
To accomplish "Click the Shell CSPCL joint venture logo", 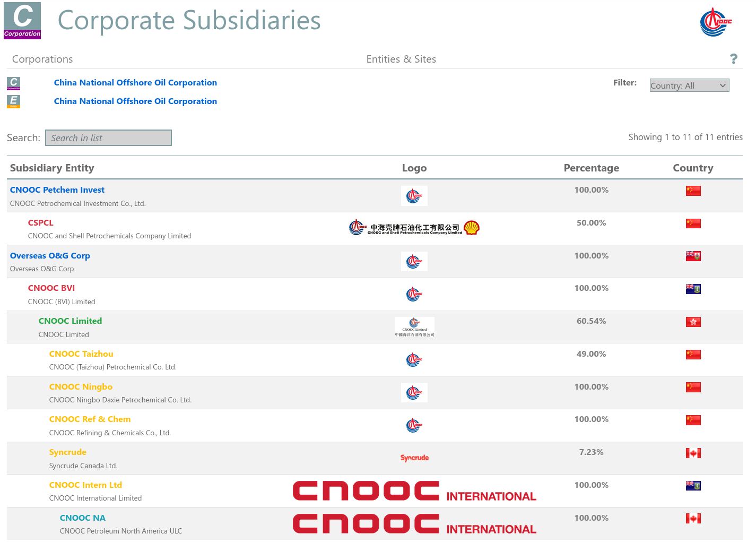I will (x=414, y=228).
